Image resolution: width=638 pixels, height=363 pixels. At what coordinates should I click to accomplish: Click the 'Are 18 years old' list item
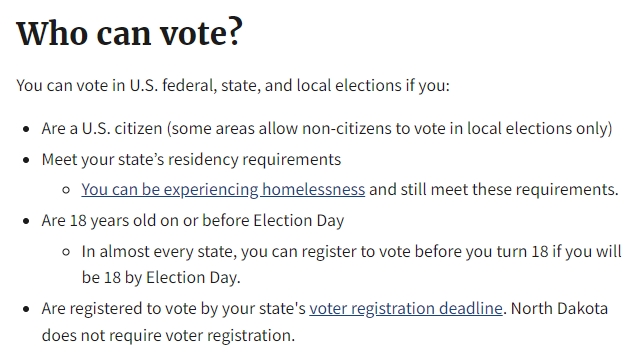[193, 221]
